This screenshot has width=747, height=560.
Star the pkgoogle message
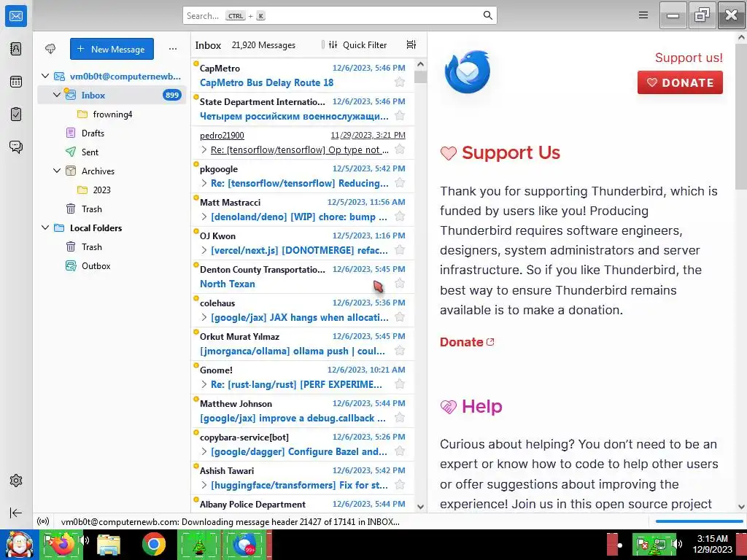pos(400,183)
